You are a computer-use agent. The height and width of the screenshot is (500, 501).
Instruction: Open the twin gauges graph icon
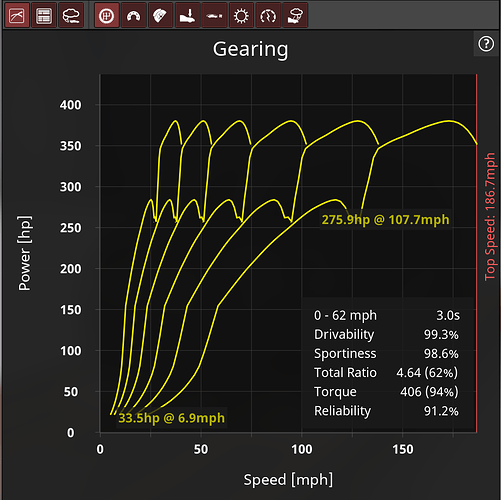268,15
